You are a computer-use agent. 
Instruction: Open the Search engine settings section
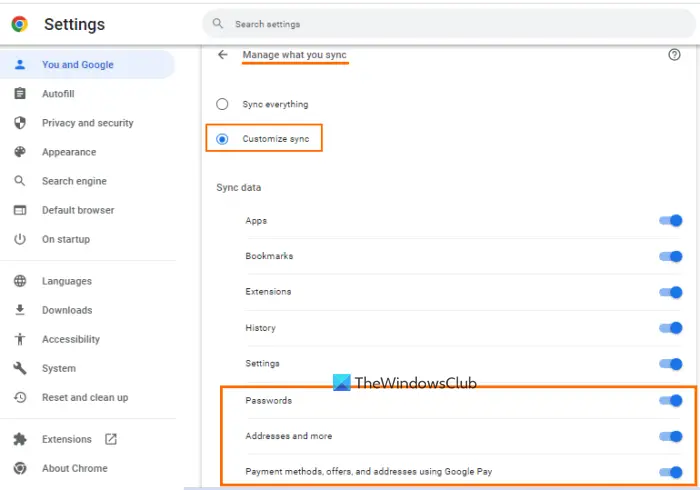(74, 181)
